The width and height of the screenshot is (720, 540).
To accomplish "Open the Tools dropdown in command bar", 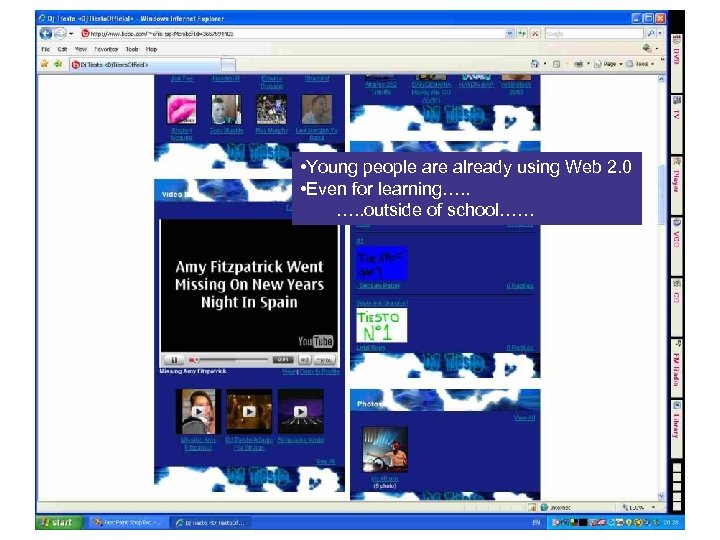I will point(640,64).
